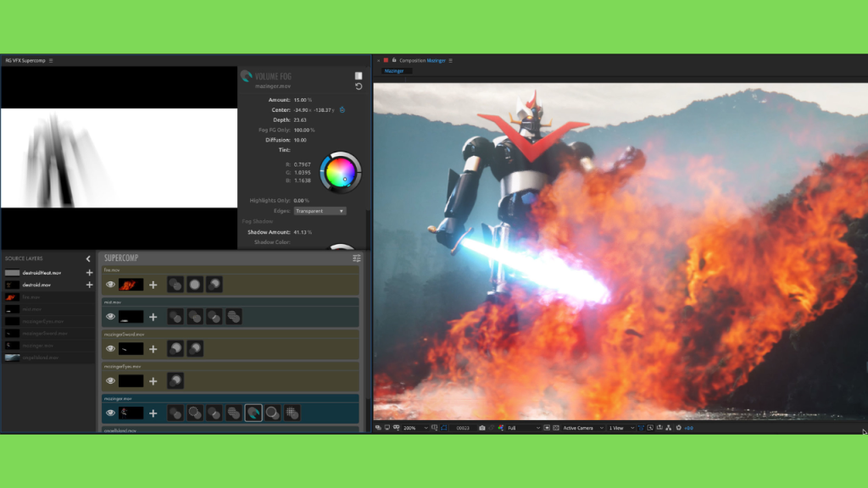
Task: Click the Amount value 15.00 %
Action: tap(303, 100)
